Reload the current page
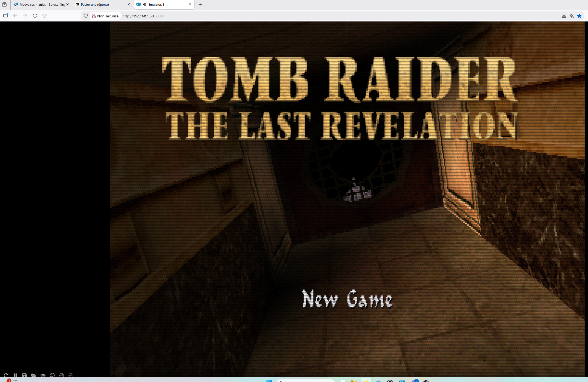 [35, 16]
